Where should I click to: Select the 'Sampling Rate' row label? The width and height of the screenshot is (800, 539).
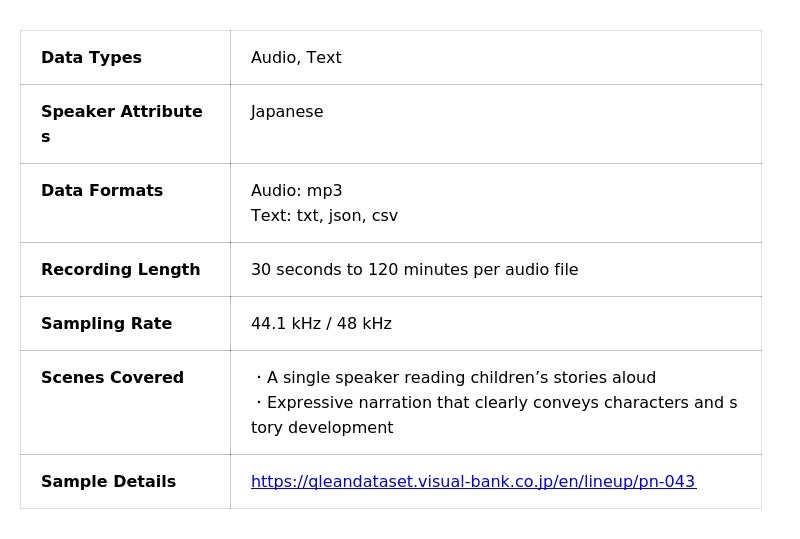[x=106, y=324]
